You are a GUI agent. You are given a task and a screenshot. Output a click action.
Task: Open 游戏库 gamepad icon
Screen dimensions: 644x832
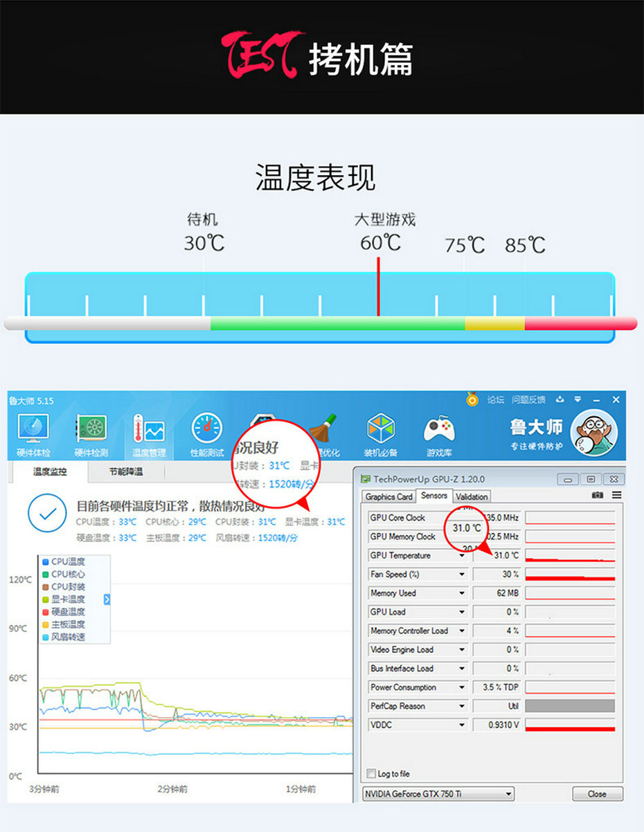439,435
